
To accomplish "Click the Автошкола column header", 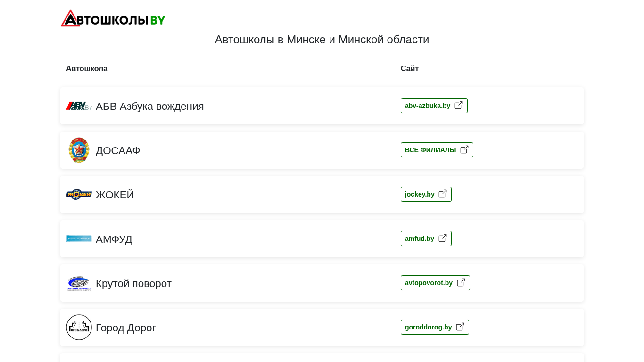I will (x=87, y=69).
